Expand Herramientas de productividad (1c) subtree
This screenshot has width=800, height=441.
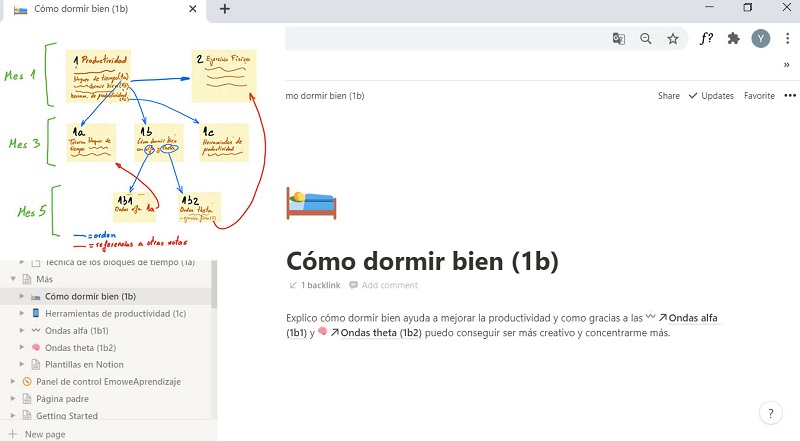[x=21, y=313]
